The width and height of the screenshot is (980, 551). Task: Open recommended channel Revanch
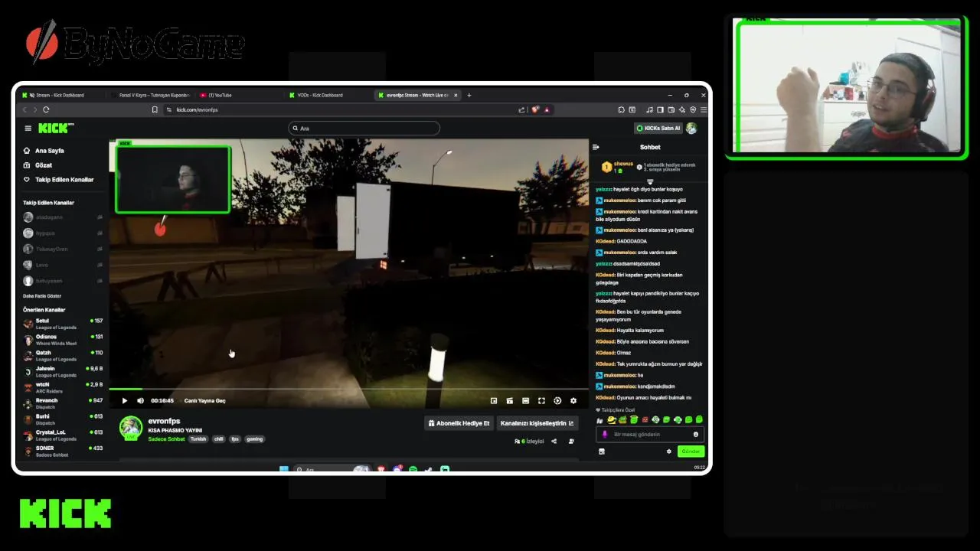coord(63,403)
